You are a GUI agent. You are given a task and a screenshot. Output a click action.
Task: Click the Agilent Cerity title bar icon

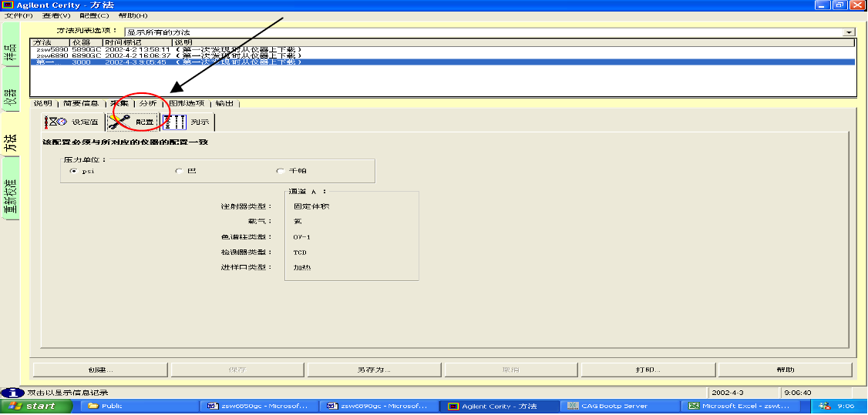click(8, 5)
